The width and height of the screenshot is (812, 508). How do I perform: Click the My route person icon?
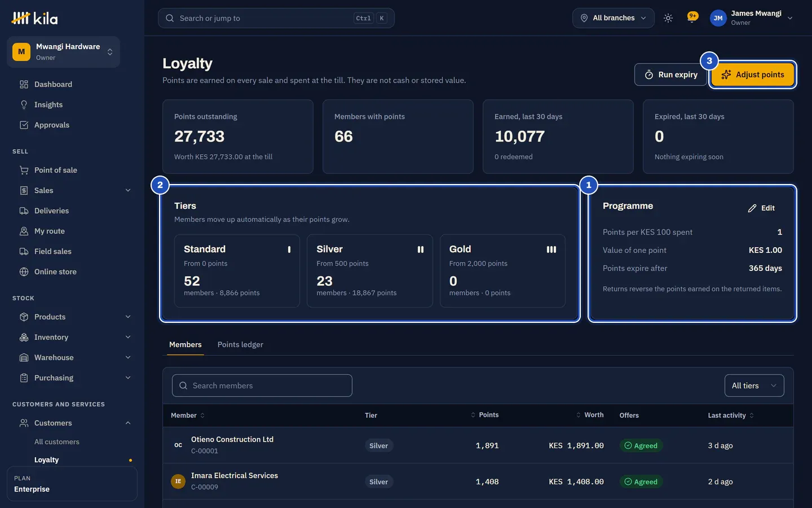pyautogui.click(x=24, y=231)
